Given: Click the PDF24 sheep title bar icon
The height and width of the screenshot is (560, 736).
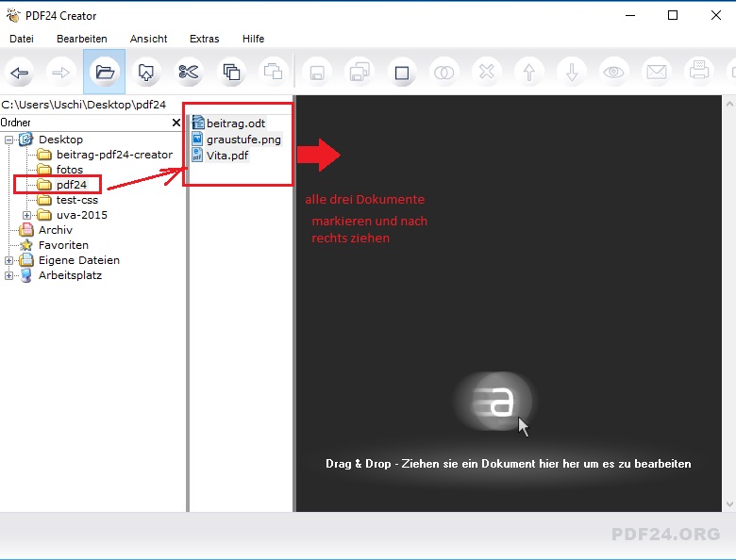Looking at the screenshot, I should click(13, 15).
